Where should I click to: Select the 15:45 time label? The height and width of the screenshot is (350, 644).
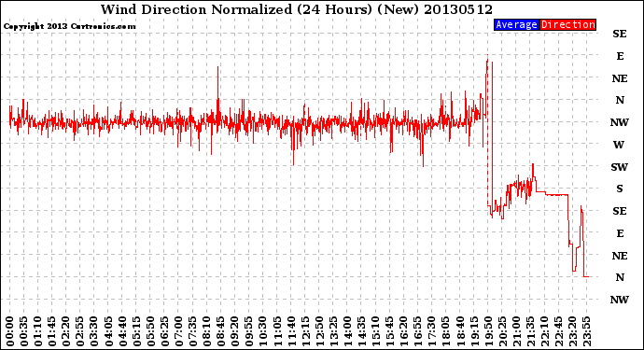click(390, 331)
